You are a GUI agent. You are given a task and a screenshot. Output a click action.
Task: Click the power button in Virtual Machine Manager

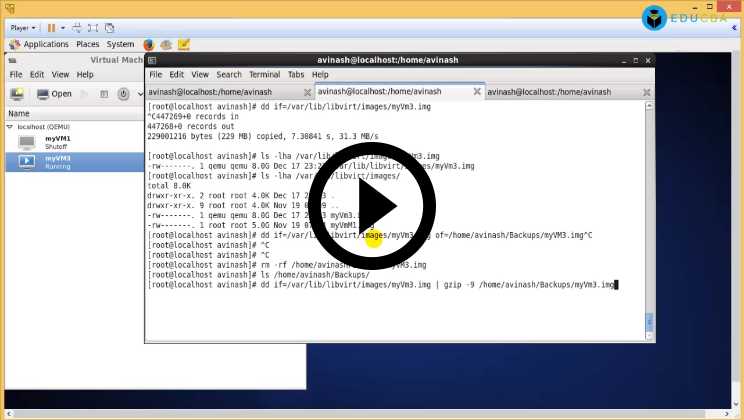124,94
